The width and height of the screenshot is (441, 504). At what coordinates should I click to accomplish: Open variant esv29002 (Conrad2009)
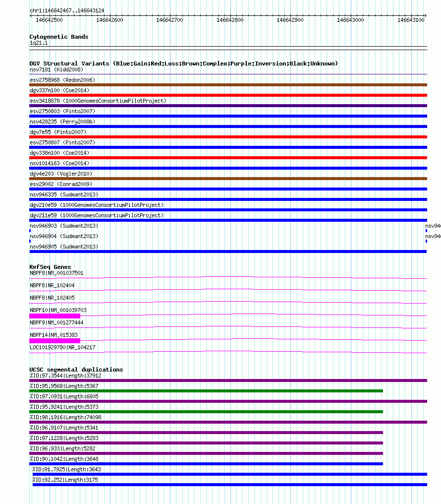61,184
